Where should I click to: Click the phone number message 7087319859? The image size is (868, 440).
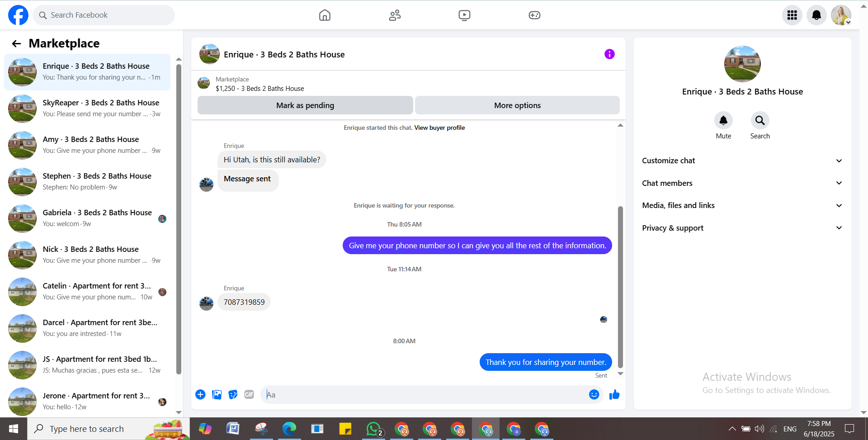click(244, 302)
